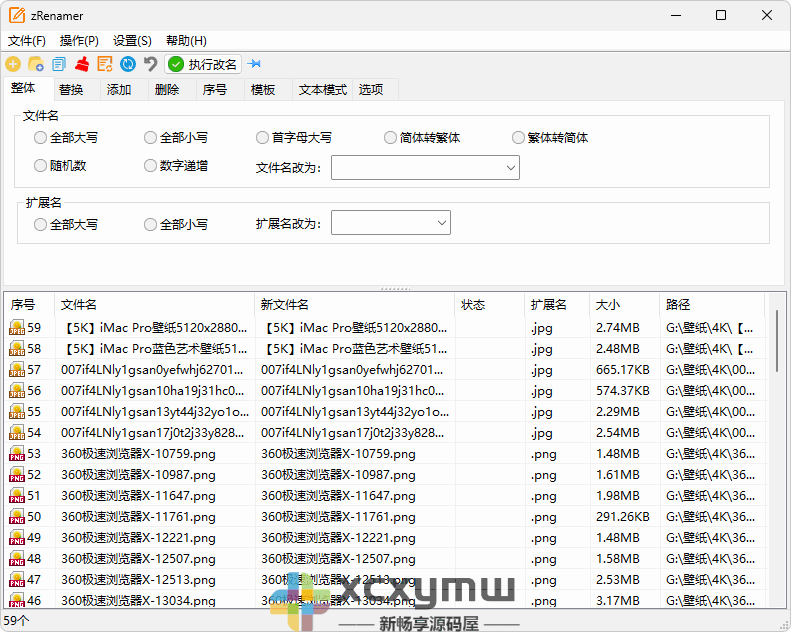
Task: Click the PNG icon on row 52
Action: click(x=17, y=475)
